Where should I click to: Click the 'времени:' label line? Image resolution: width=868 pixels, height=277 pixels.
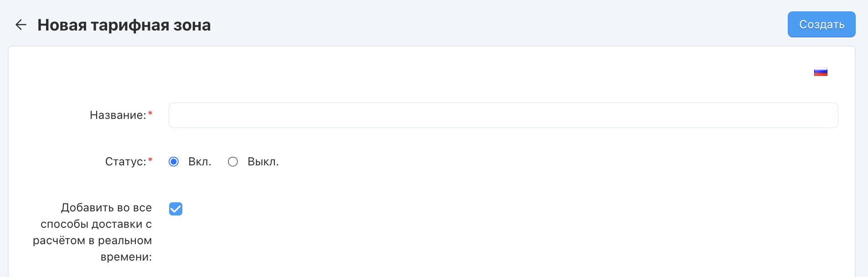tap(126, 257)
